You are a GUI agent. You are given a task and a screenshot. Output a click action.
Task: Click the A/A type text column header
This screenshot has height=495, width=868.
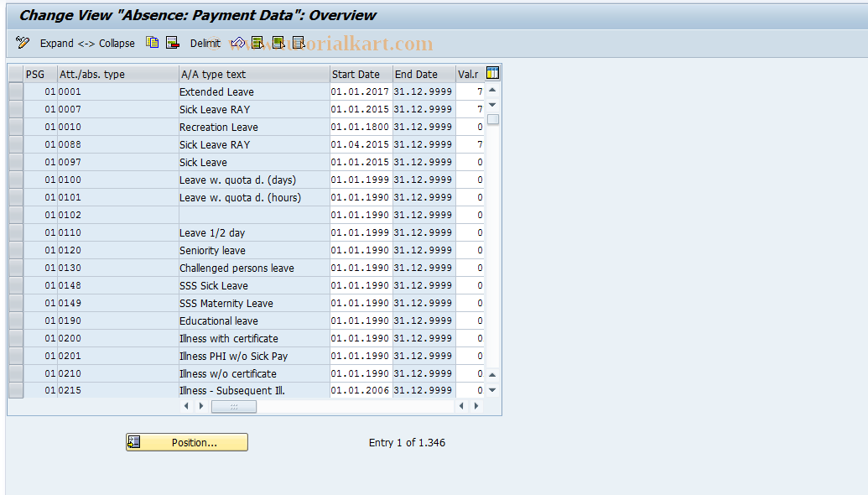pos(254,74)
